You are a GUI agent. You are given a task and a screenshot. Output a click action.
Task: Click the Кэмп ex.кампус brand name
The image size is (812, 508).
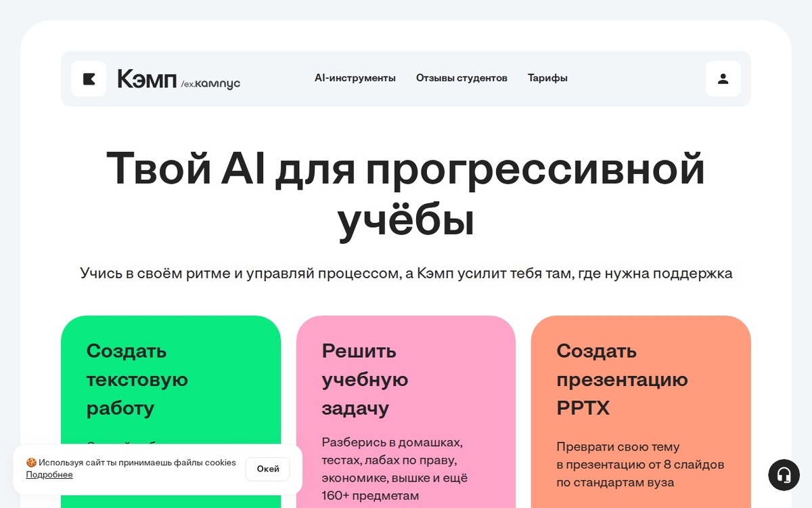(179, 79)
